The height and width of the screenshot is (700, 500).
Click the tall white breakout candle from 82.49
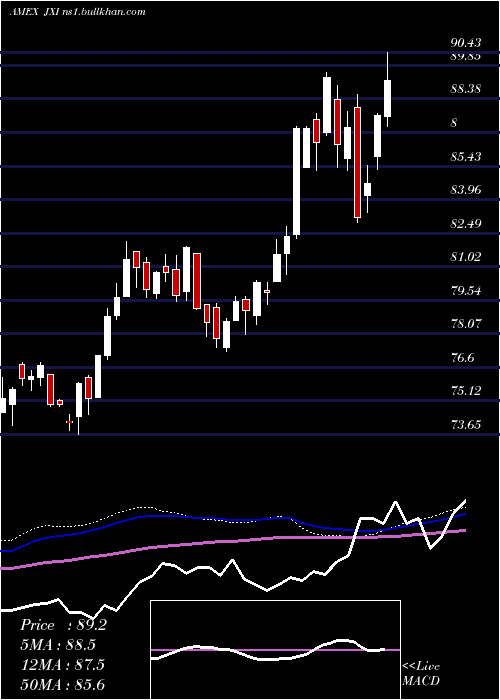[x=296, y=181]
